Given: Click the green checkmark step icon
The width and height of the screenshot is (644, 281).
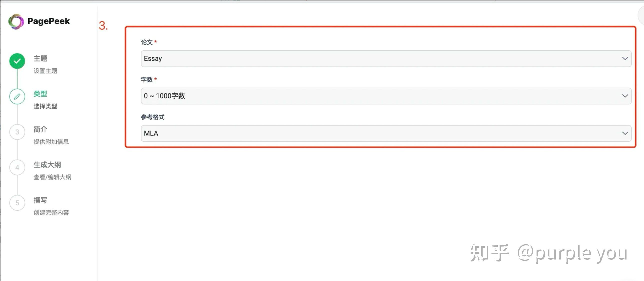Looking at the screenshot, I should 17,61.
